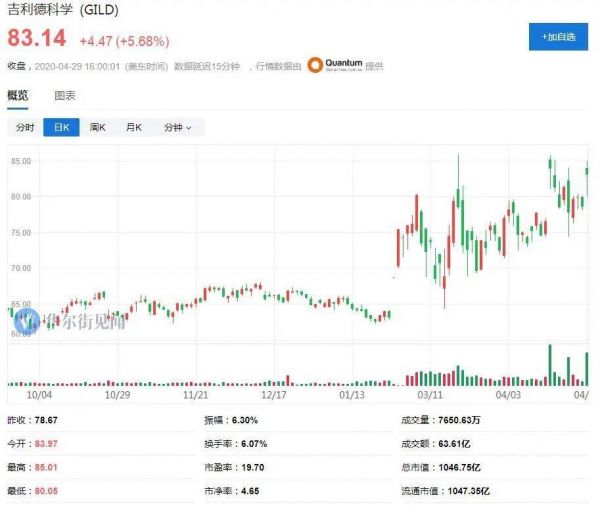Click the 03/11 date label on the axis
Screen dimensions: 600x506
coord(431,395)
